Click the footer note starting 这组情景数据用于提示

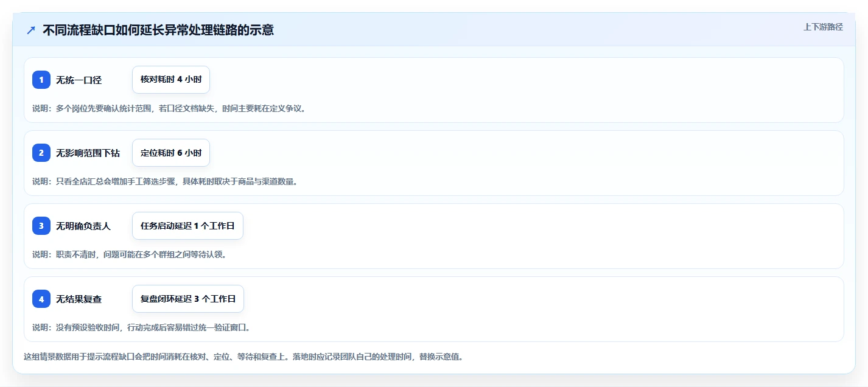coord(243,357)
